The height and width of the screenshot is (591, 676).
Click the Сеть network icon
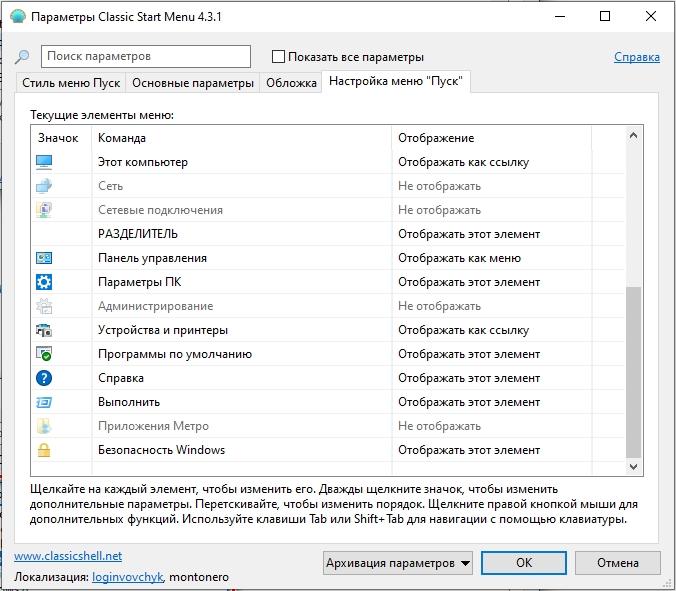tap(44, 186)
